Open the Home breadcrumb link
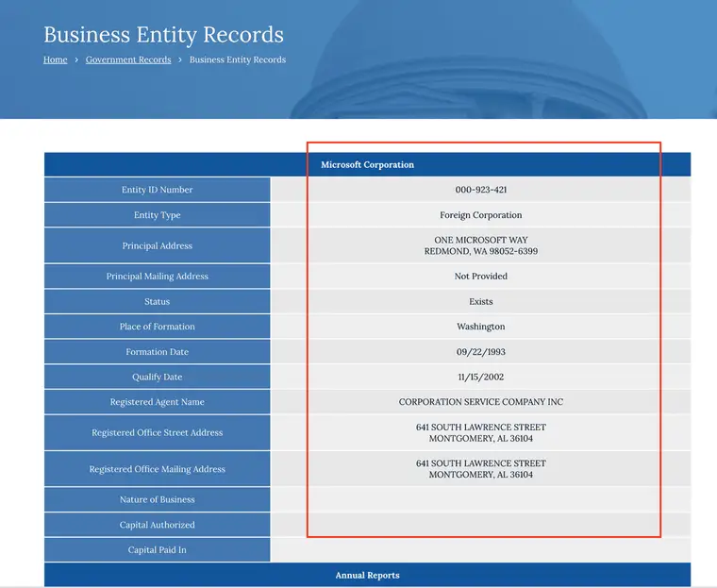The width and height of the screenshot is (717, 588). (x=56, y=59)
